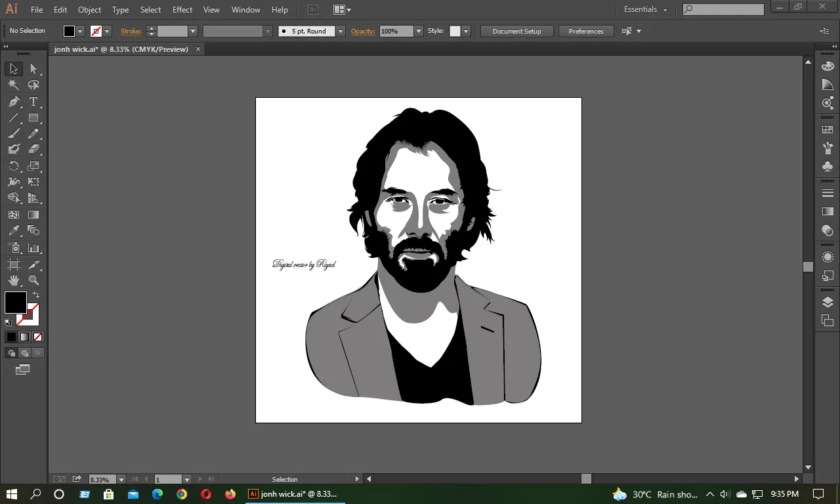Select the Rotate tool

14,166
